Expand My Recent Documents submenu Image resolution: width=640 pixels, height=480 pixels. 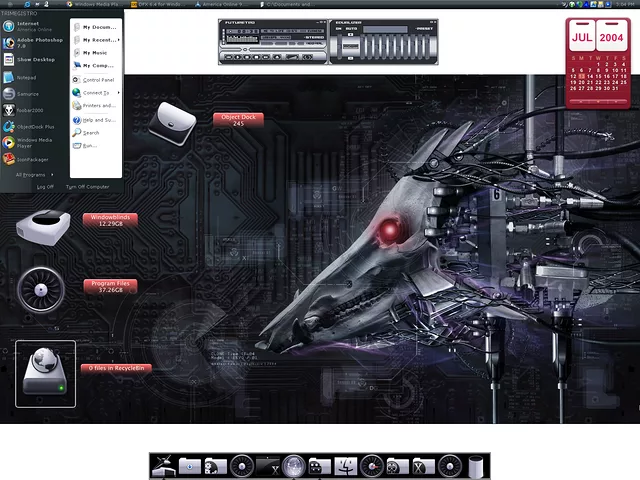99,39
